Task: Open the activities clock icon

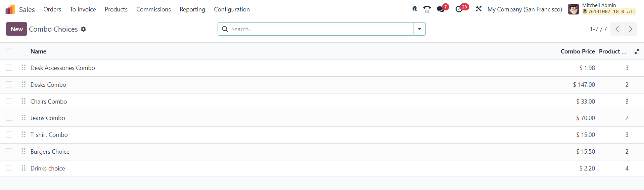Action: point(459,9)
